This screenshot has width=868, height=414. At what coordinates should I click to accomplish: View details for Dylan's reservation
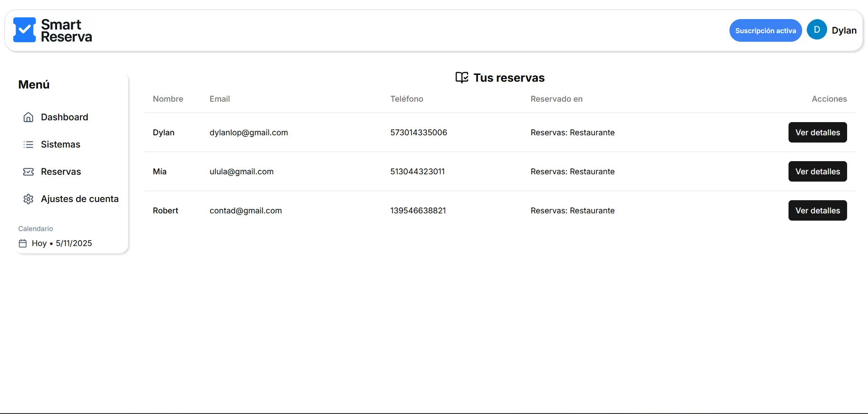pyautogui.click(x=817, y=133)
